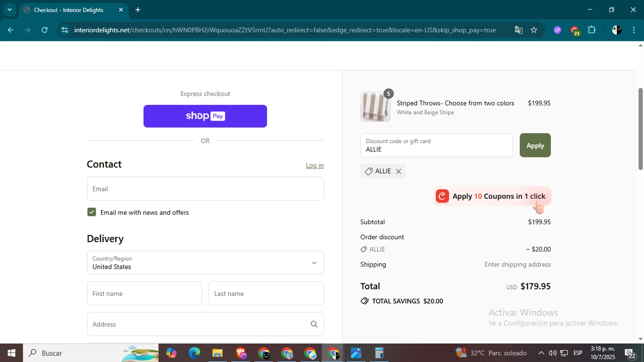Image resolution: width=644 pixels, height=362 pixels.
Task: Click the translate page icon
Action: pos(519,30)
